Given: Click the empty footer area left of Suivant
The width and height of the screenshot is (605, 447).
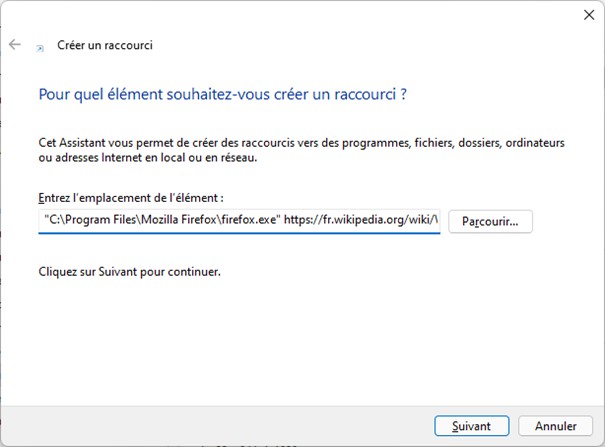Looking at the screenshot, I should pos(220,426).
